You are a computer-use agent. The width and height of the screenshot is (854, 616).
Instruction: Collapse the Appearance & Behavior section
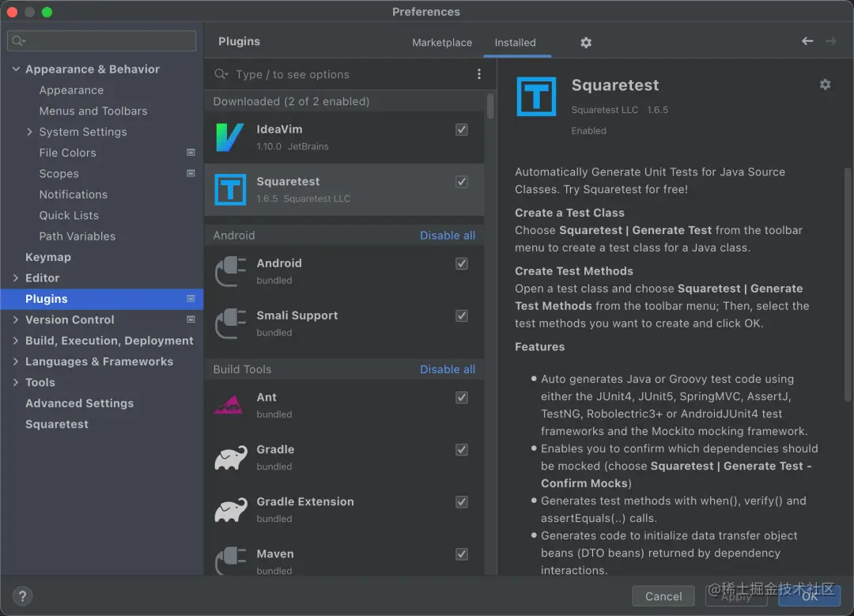pos(16,69)
